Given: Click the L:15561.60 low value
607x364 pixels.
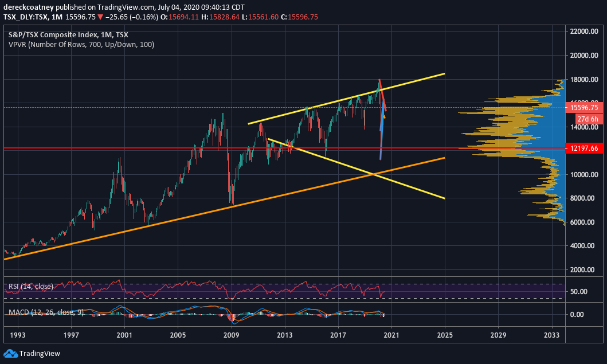Looking at the screenshot, I should 260,17.
